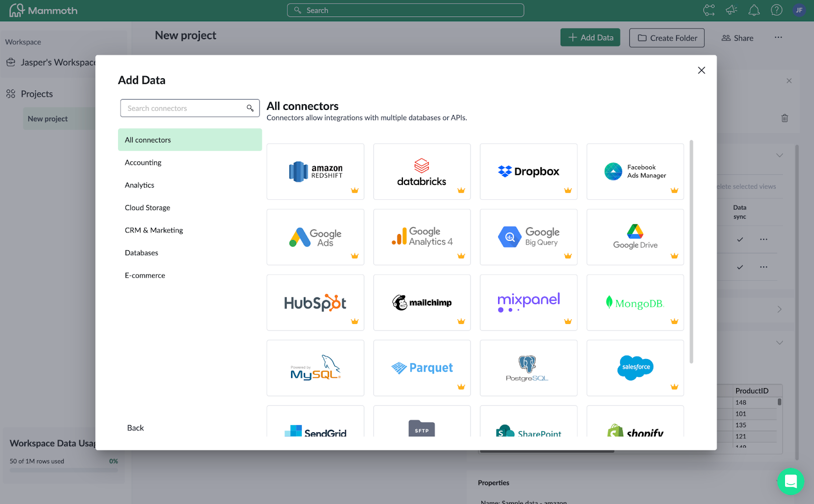This screenshot has width=814, height=504.
Task: Choose the All connectors category
Action: (190, 140)
